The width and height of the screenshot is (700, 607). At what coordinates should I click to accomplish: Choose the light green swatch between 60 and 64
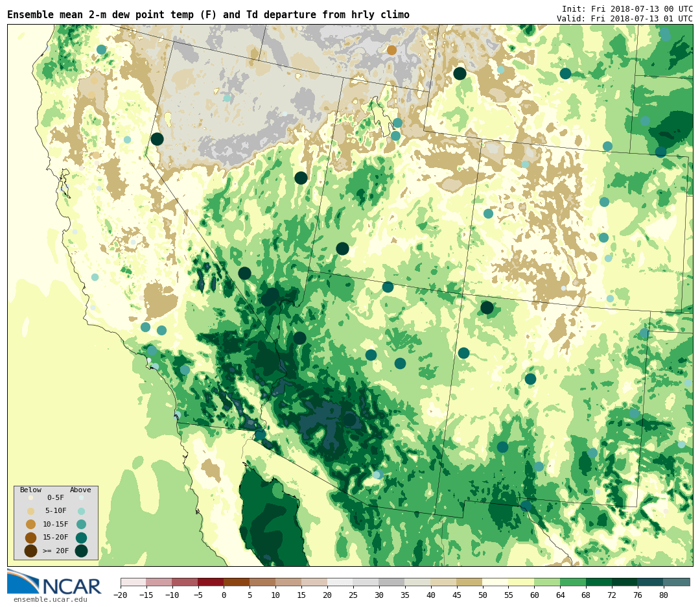[x=546, y=582]
